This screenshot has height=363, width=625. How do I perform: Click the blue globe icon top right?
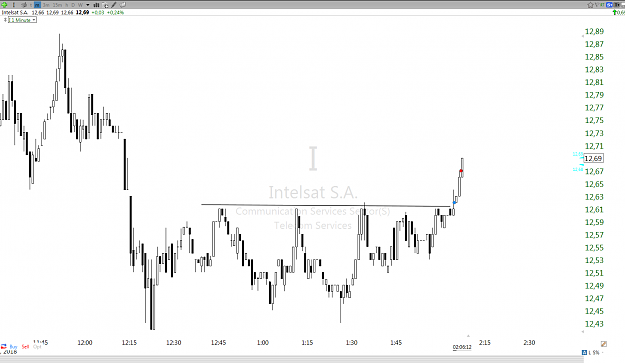(609, 5)
